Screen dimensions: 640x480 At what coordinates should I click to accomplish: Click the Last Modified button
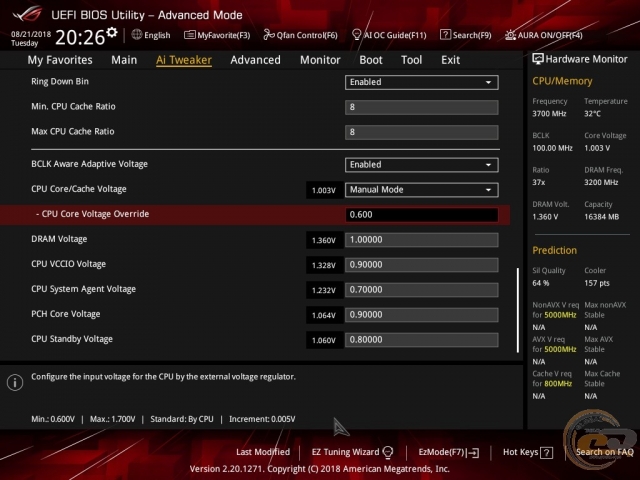(263, 452)
